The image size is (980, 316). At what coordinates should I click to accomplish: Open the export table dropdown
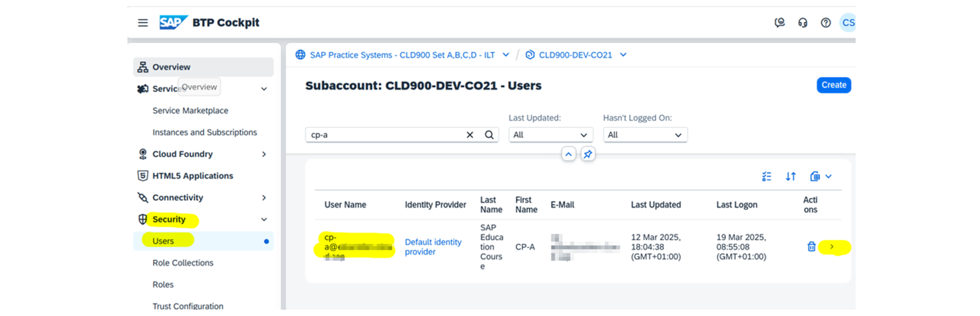tap(821, 176)
